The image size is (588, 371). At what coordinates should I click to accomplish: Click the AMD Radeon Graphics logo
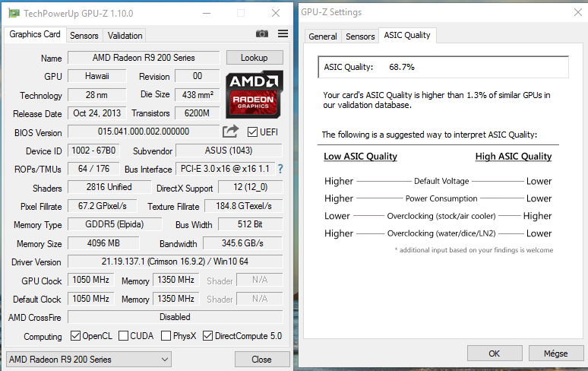(x=254, y=94)
